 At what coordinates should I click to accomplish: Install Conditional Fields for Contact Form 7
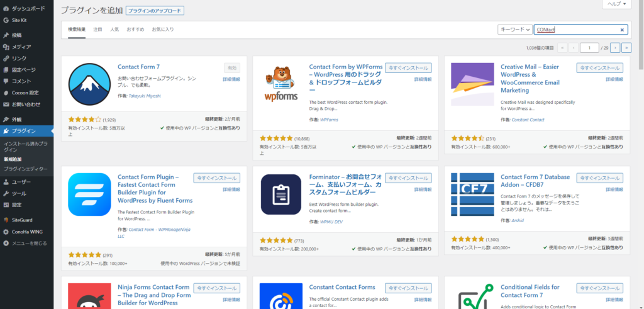(600, 288)
